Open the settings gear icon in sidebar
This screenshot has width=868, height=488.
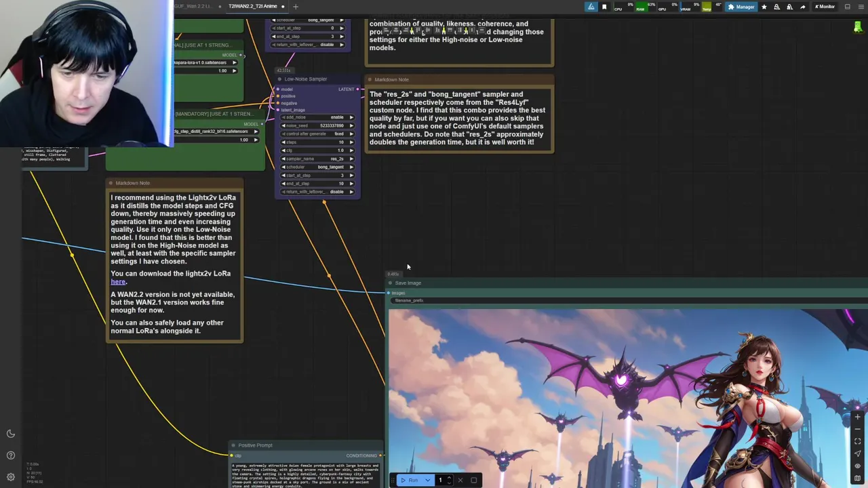[x=10, y=477]
